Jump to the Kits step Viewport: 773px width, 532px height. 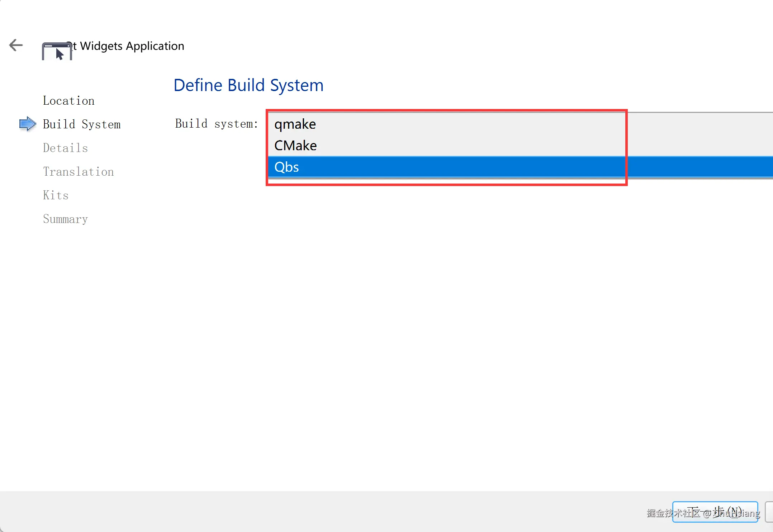tap(56, 195)
